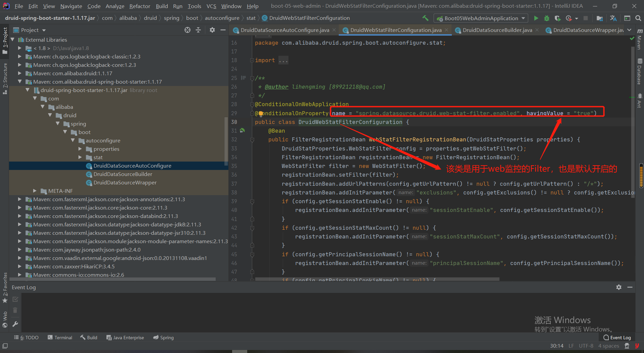The height and width of the screenshot is (353, 644).
Task: Click the editor horizontal scrollbar
Action: coord(377,279)
